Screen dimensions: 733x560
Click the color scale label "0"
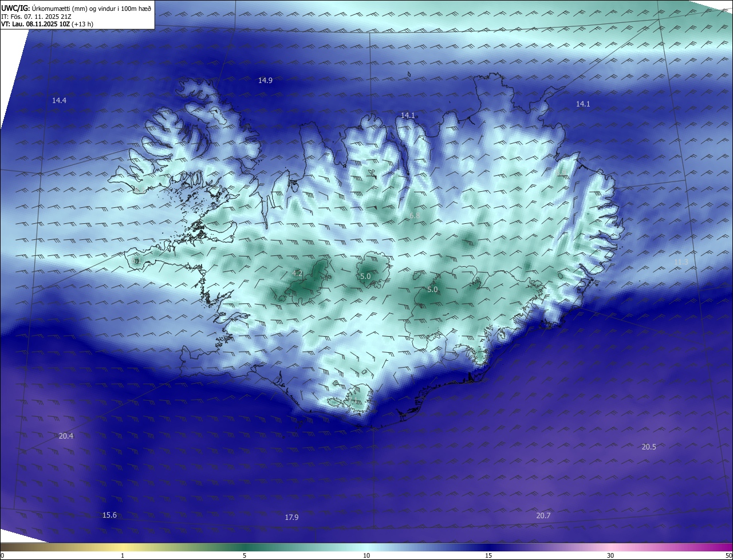2,555
